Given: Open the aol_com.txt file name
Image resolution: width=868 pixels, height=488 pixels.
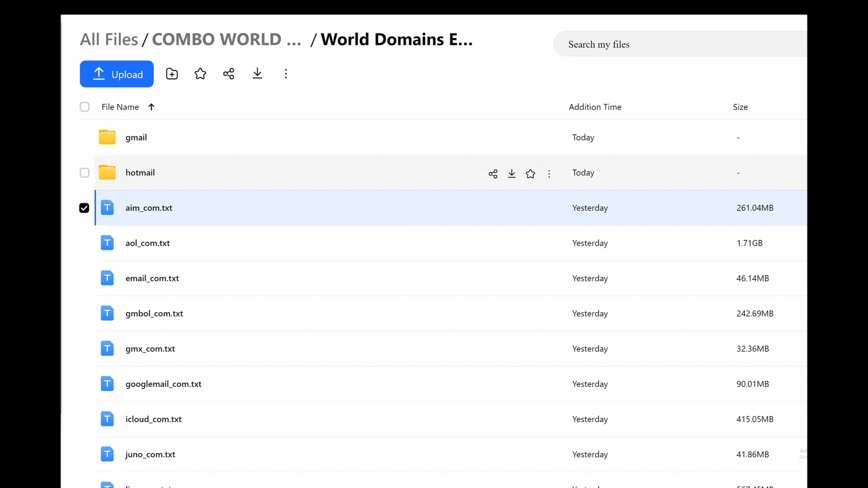Looking at the screenshot, I should click(x=148, y=243).
